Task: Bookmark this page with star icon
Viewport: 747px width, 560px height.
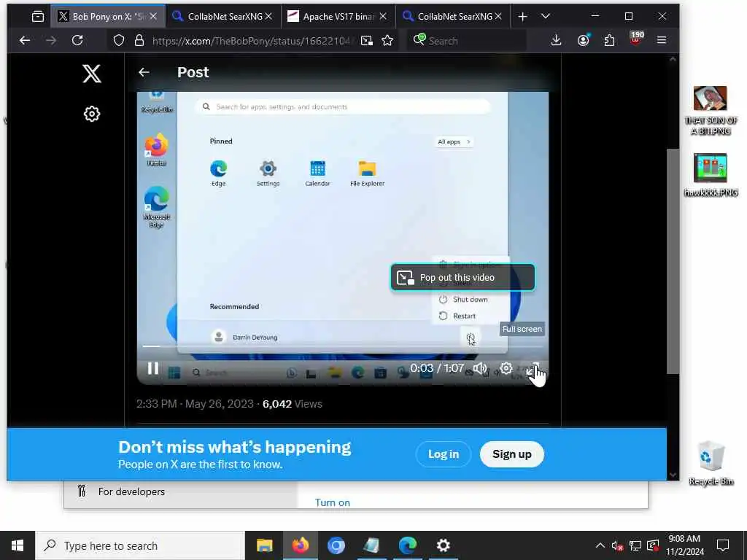Action: pyautogui.click(x=387, y=41)
